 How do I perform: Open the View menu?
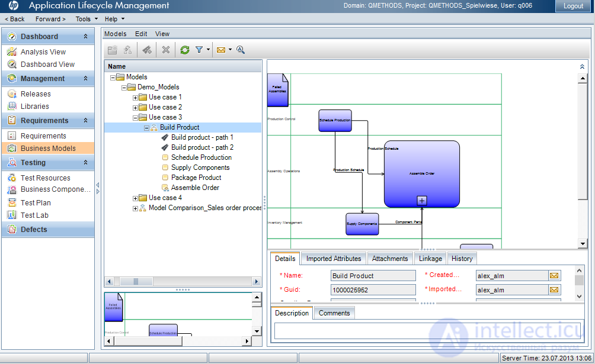[162, 34]
